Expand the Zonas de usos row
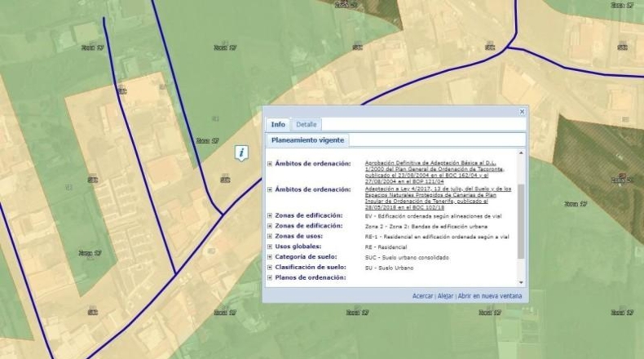The width and height of the screenshot is (644, 359). coord(270,236)
